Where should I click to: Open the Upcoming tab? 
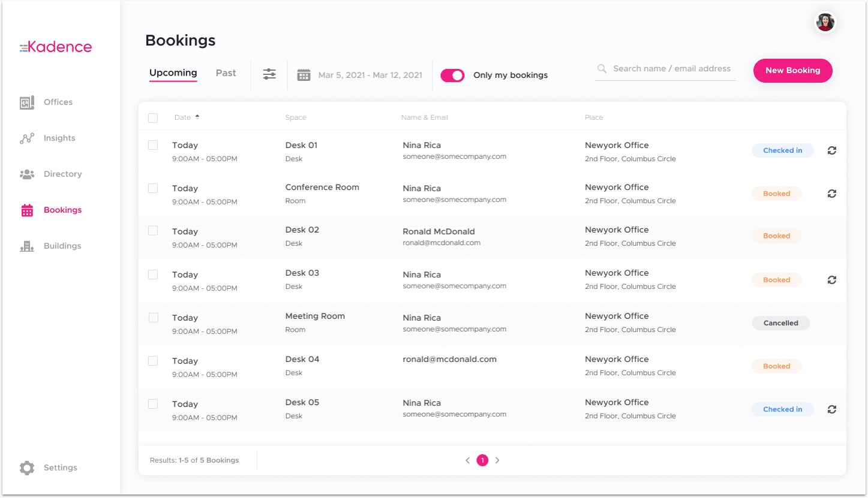point(173,73)
